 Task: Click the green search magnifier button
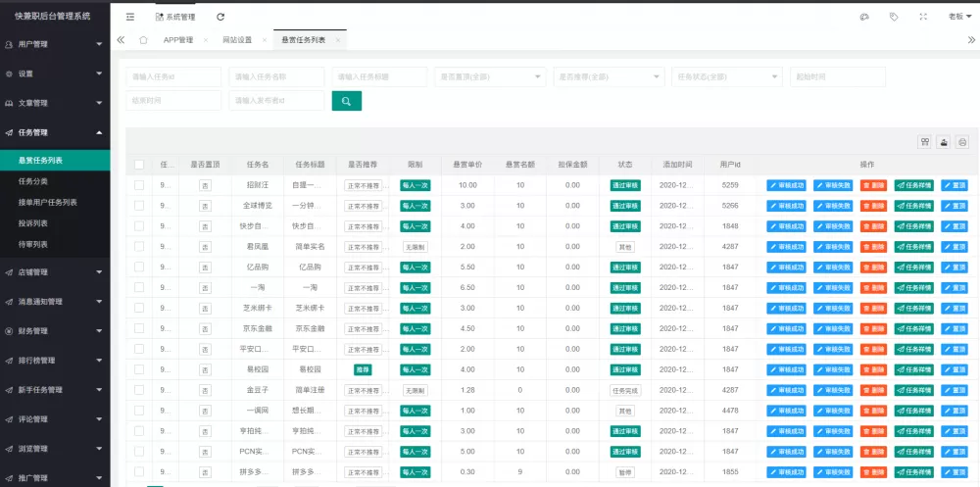(347, 100)
